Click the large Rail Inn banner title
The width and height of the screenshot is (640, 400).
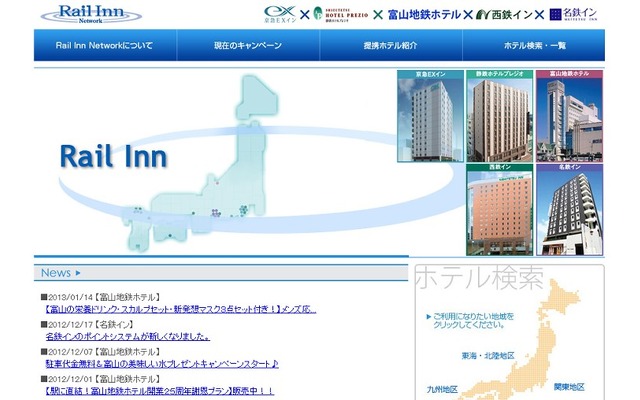[113, 156]
